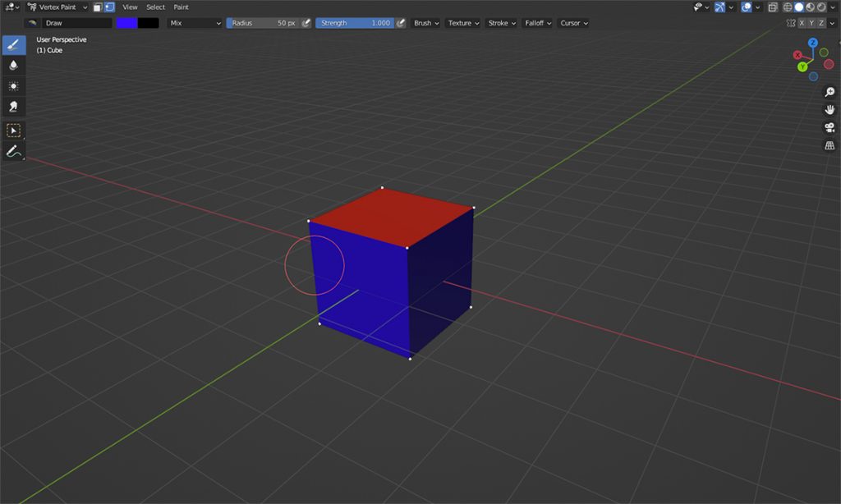Open the blue primary color swatch
The height and width of the screenshot is (504, 841).
click(127, 23)
